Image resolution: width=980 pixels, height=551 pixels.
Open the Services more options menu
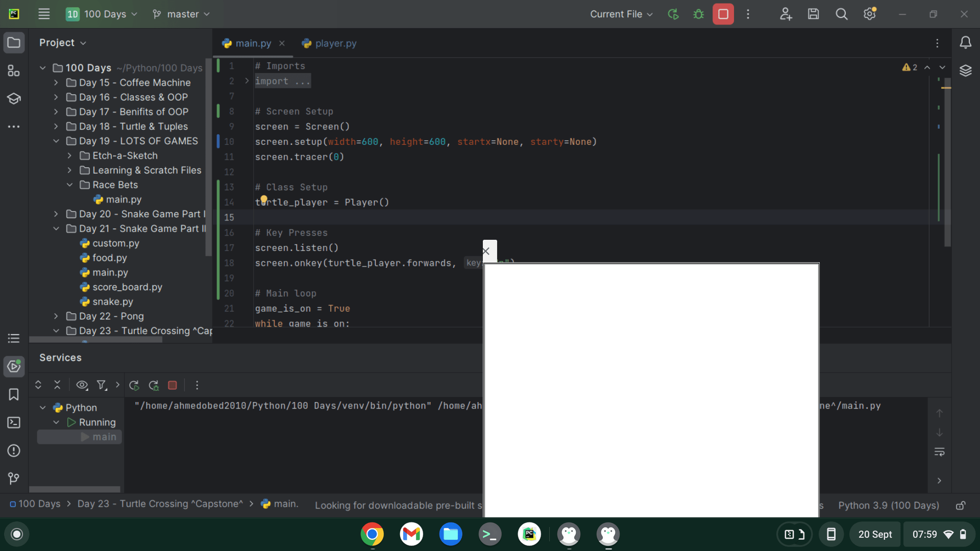(x=197, y=385)
